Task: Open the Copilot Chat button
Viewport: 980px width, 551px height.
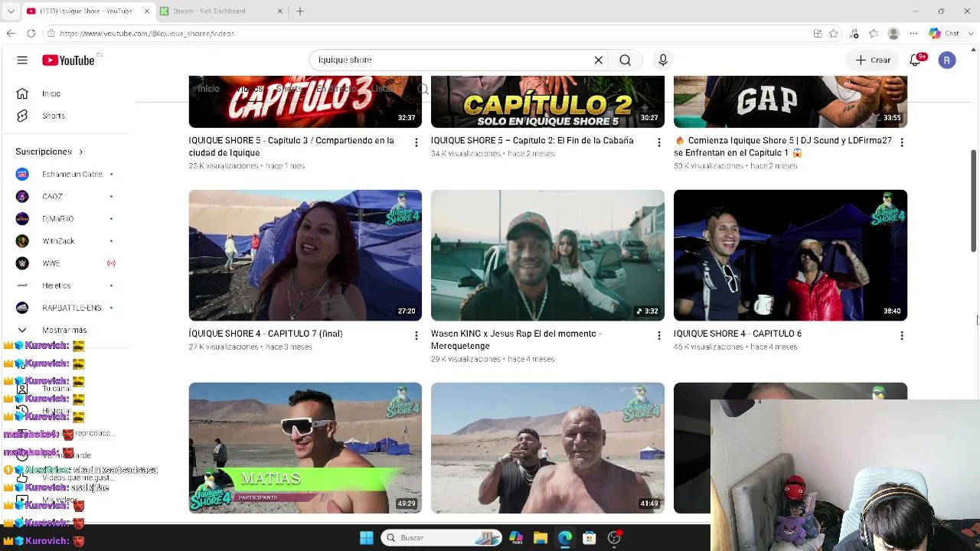Action: coord(944,34)
